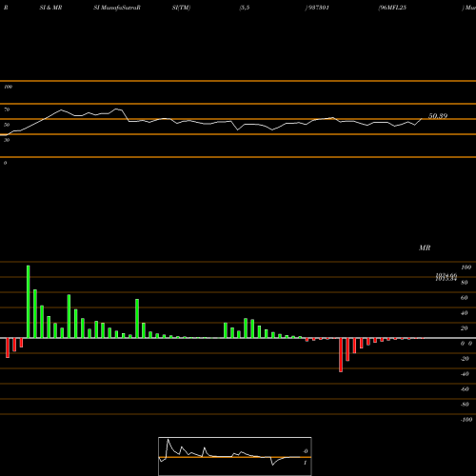Click the '30' label on RSI axis
The image size is (476, 476).
[x=7, y=140]
